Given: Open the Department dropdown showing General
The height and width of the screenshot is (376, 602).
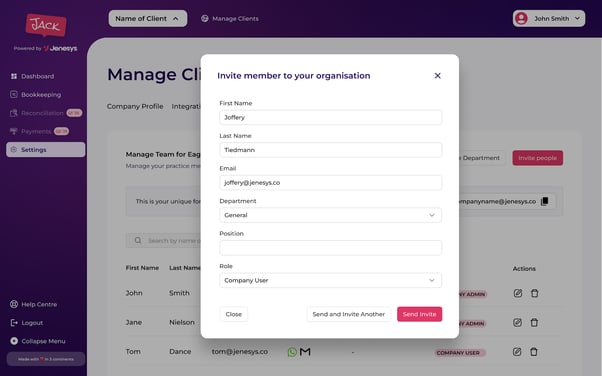Looking at the screenshot, I should coord(331,215).
